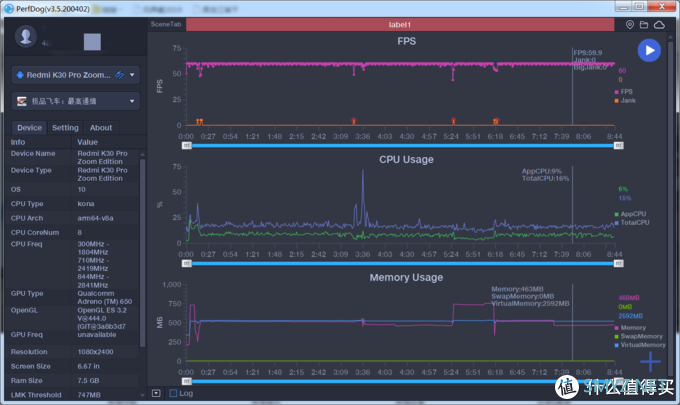Screen dimensions: 680x405
Task: Click the user avatar icon
Action: click(26, 36)
